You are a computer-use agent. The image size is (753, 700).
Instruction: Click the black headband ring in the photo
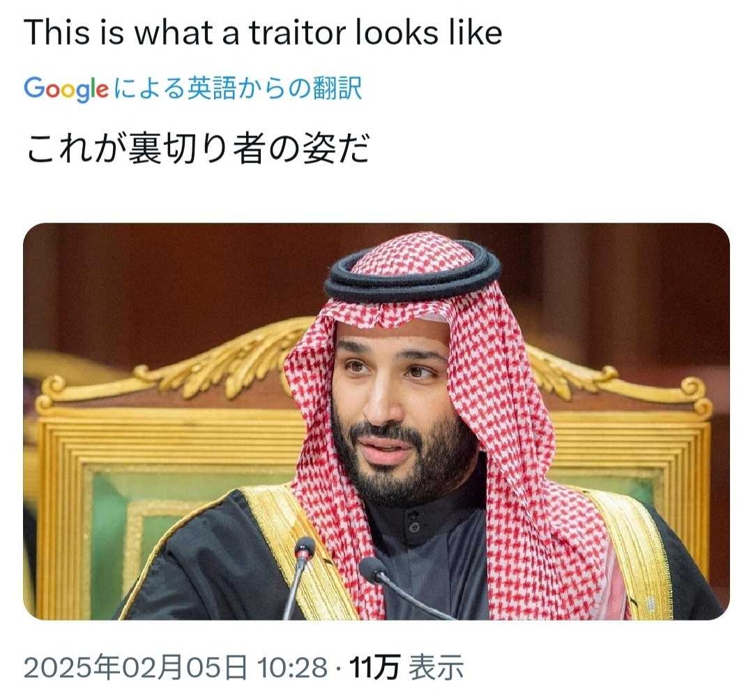[413, 271]
